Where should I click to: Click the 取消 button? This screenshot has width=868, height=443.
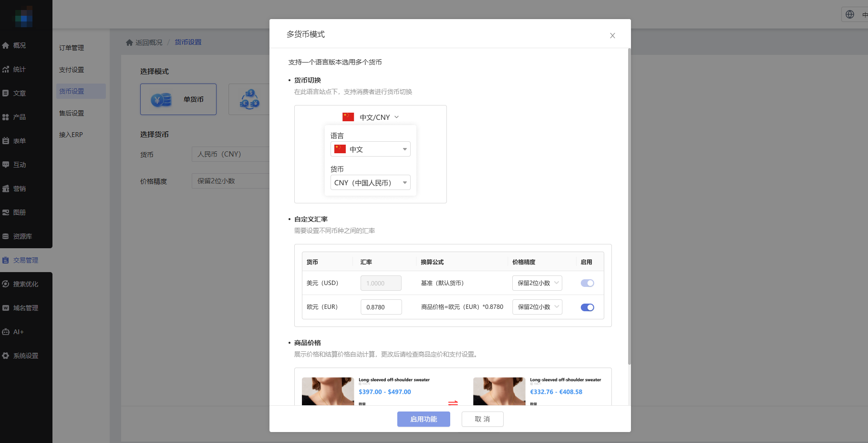pyautogui.click(x=482, y=419)
